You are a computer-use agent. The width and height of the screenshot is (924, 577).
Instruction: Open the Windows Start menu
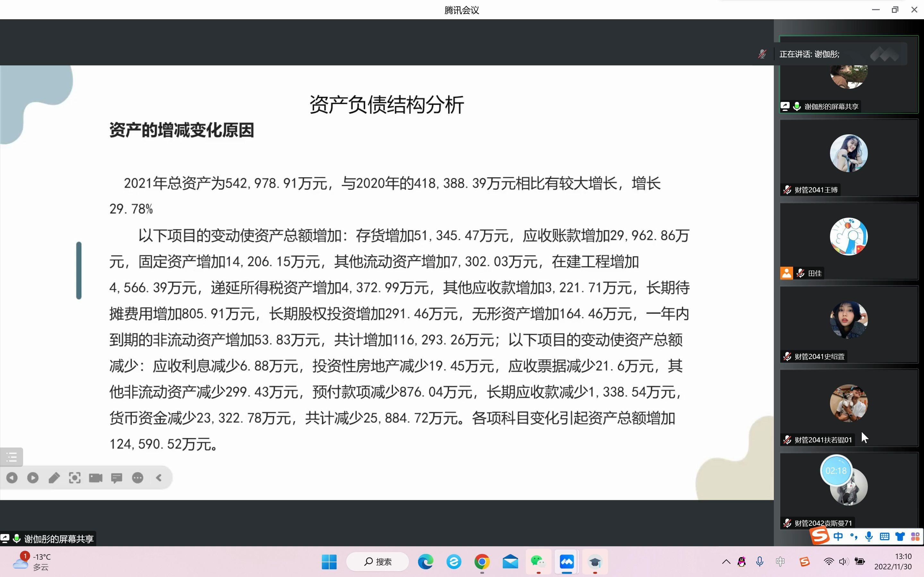pyautogui.click(x=329, y=561)
